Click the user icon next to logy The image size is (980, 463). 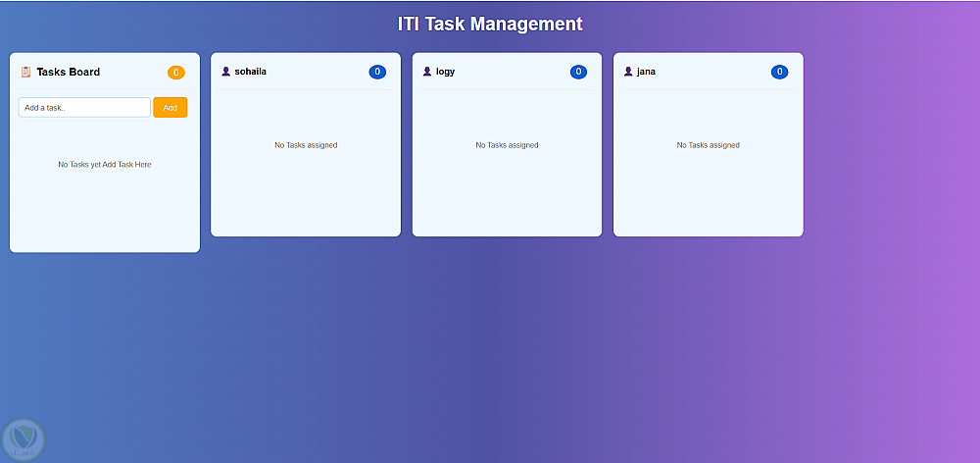pos(427,72)
